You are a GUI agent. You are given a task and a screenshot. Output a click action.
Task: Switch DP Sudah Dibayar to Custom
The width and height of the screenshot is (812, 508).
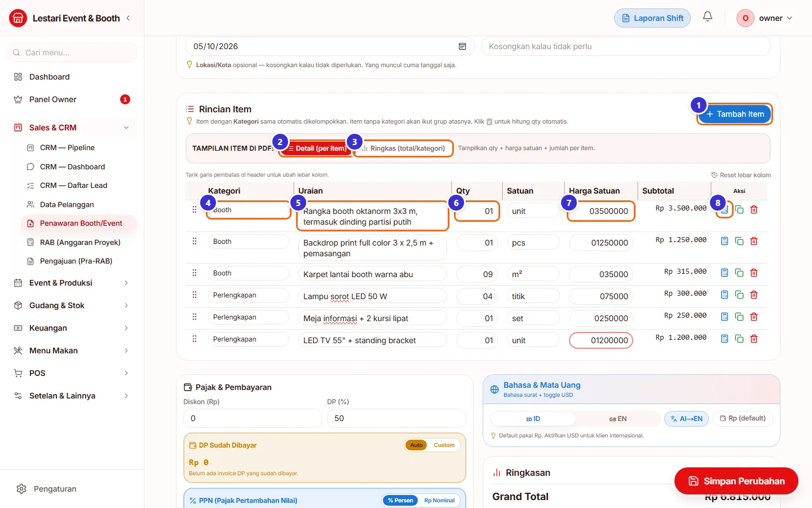point(444,445)
